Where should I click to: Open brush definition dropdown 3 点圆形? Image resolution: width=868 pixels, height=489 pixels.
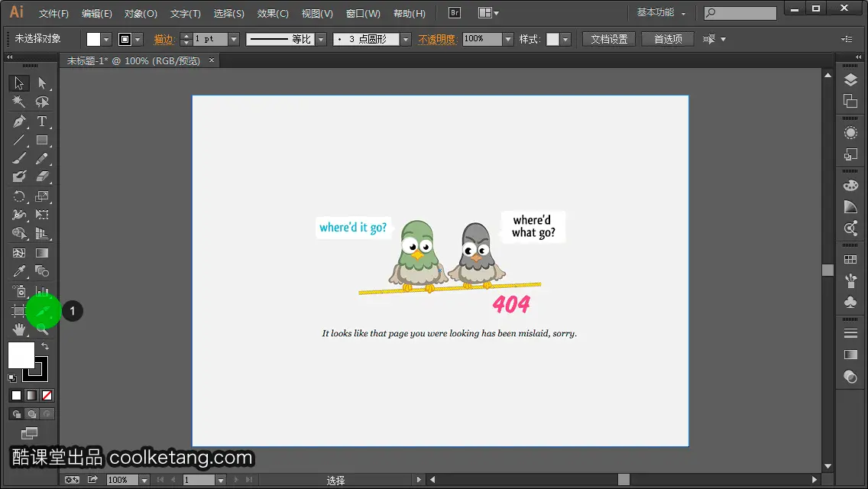406,39
